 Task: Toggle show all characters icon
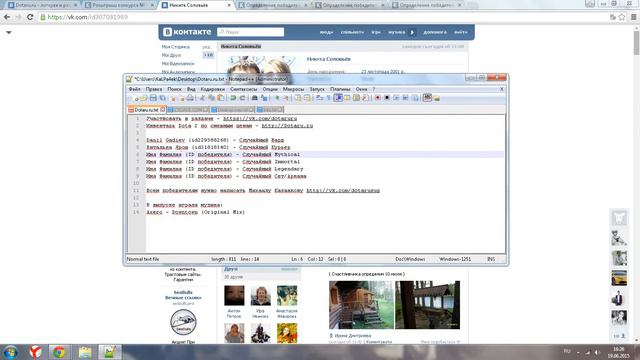pos(329,98)
